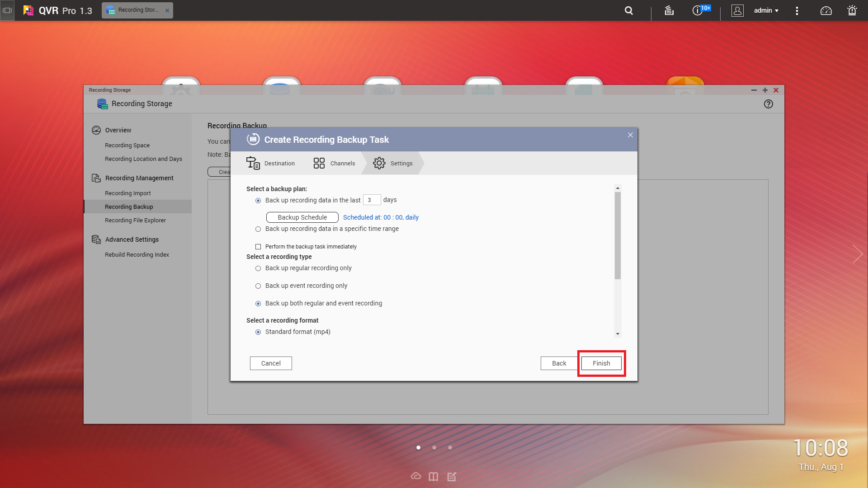868x488 pixels.
Task: Click the user profile icon
Action: click(x=737, y=10)
